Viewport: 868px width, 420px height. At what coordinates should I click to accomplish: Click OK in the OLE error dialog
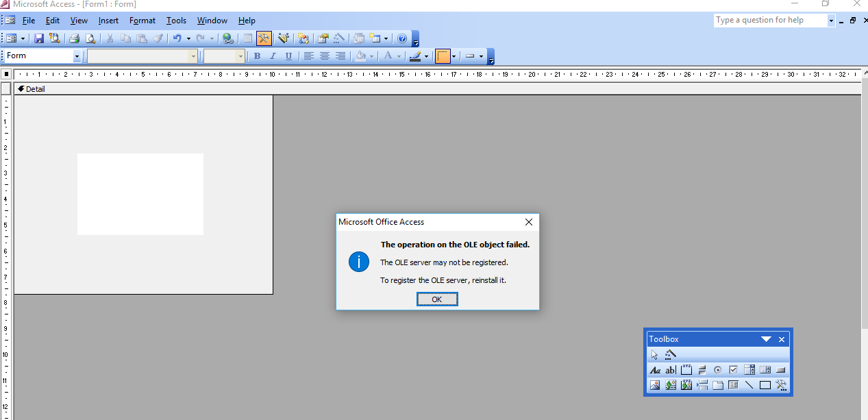pyautogui.click(x=437, y=299)
